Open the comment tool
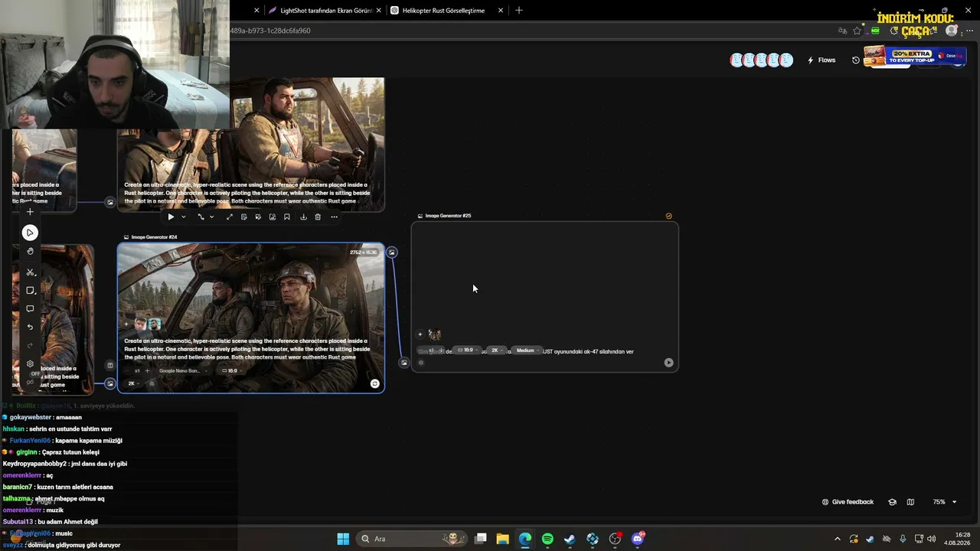Viewport: 980px width, 551px height. click(x=30, y=309)
